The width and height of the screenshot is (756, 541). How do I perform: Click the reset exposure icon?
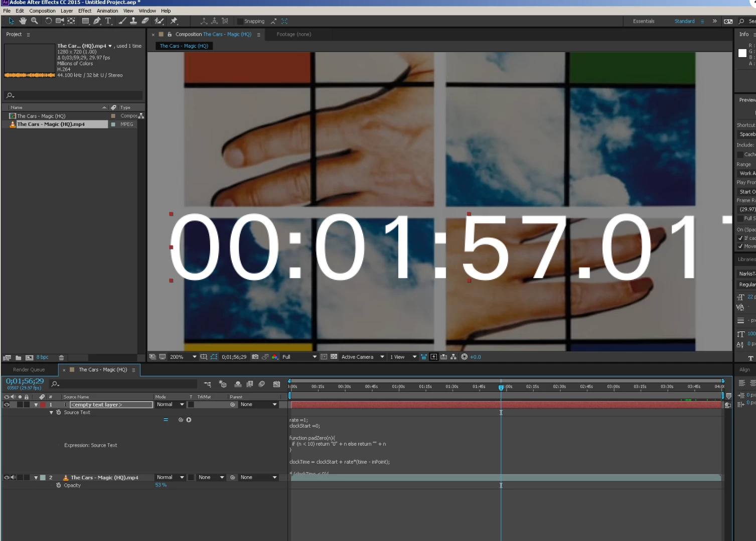pyautogui.click(x=465, y=357)
